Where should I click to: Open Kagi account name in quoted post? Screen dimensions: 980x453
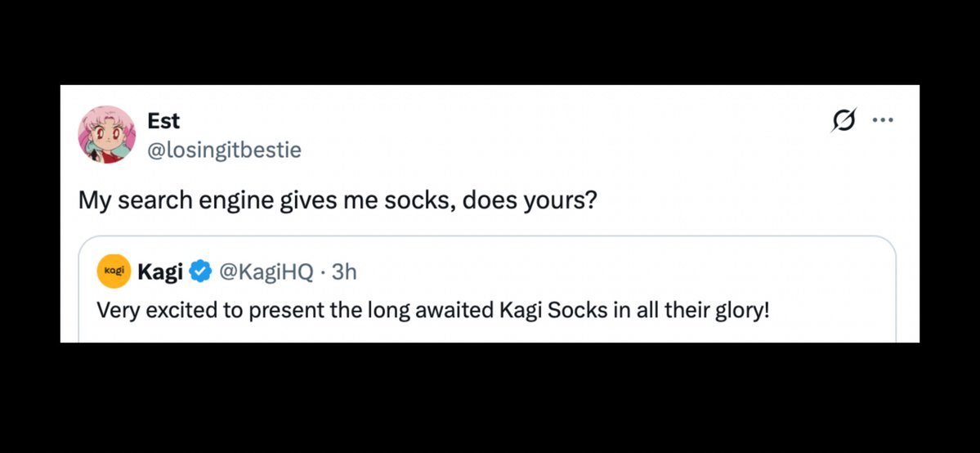[159, 271]
